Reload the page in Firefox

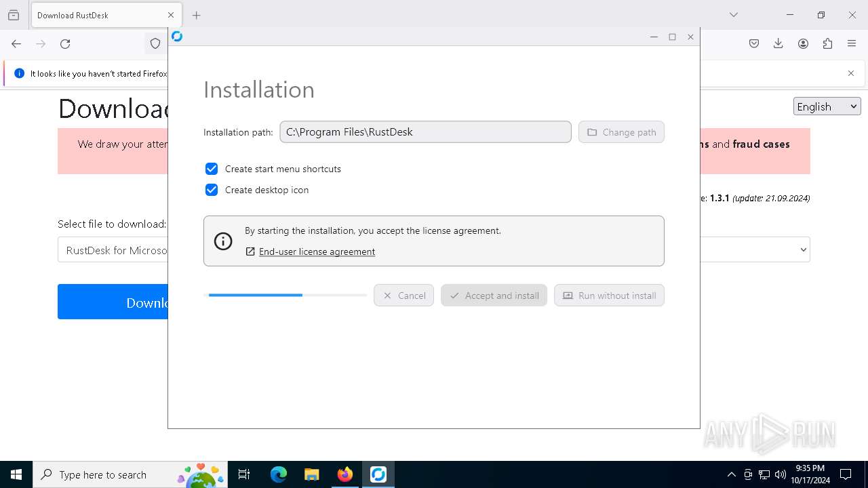click(65, 44)
